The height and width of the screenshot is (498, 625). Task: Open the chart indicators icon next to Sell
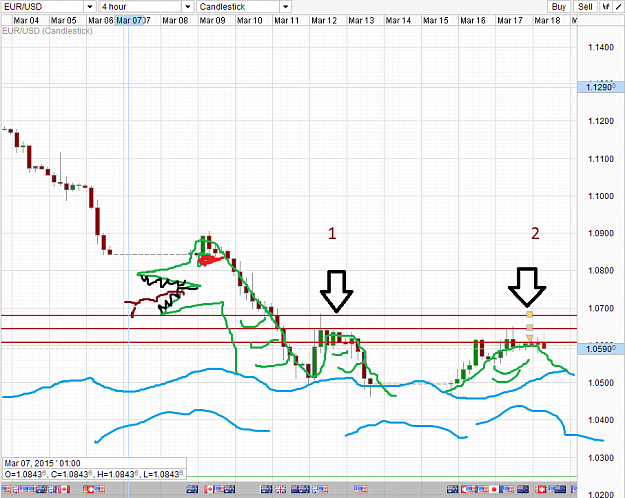point(606,6)
